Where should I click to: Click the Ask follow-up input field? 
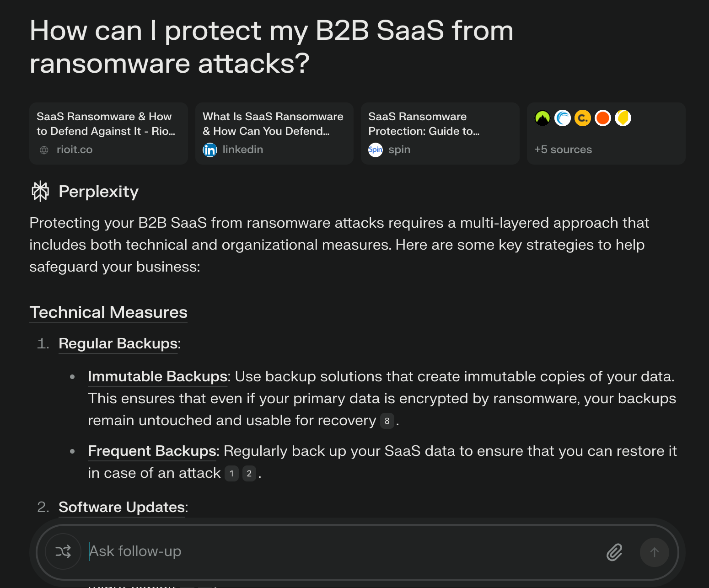click(320, 551)
